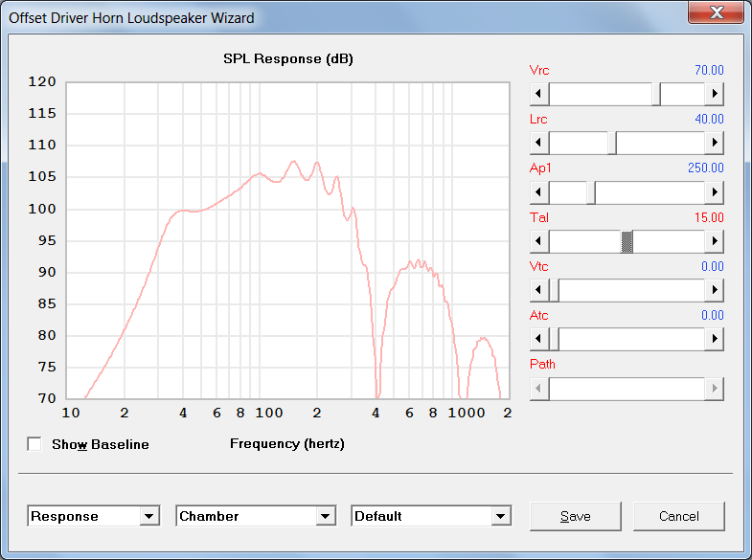
Task: Click the Lrc slider thumb
Action: tap(612, 143)
